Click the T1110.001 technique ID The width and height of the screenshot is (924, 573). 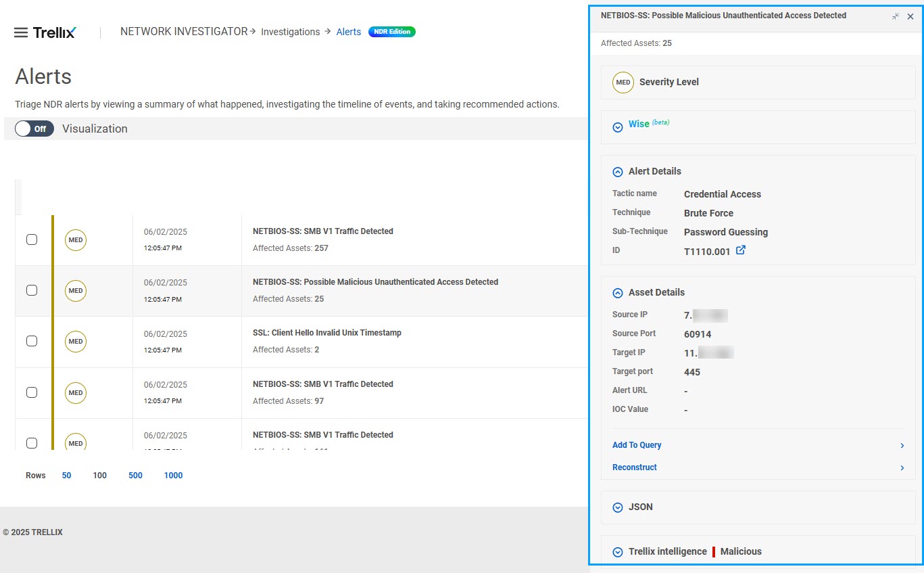pyautogui.click(x=707, y=251)
